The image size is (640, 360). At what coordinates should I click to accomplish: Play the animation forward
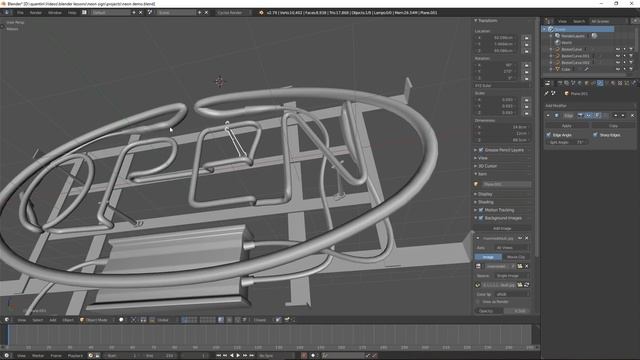[x=238, y=356]
